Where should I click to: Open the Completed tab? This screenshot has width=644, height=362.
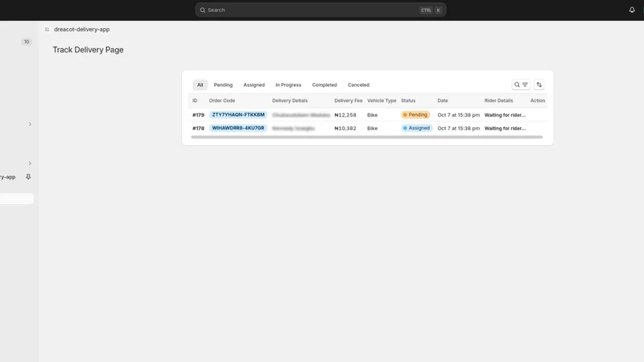pyautogui.click(x=324, y=85)
